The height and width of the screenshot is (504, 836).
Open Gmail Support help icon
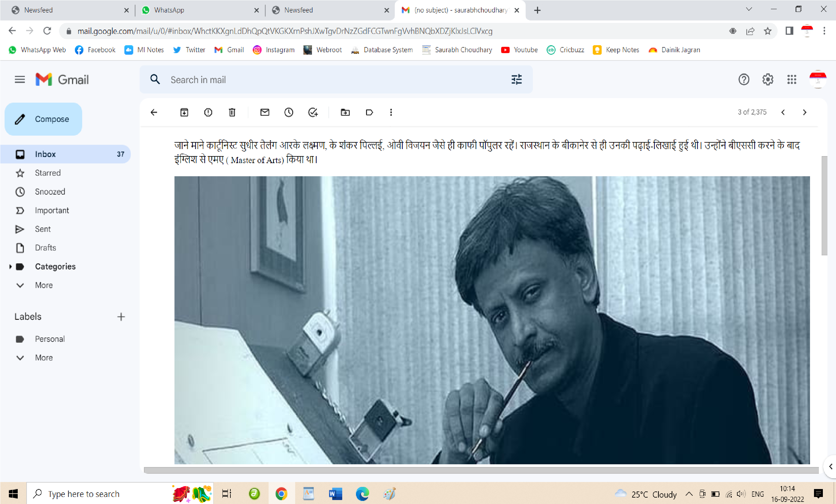(x=744, y=79)
